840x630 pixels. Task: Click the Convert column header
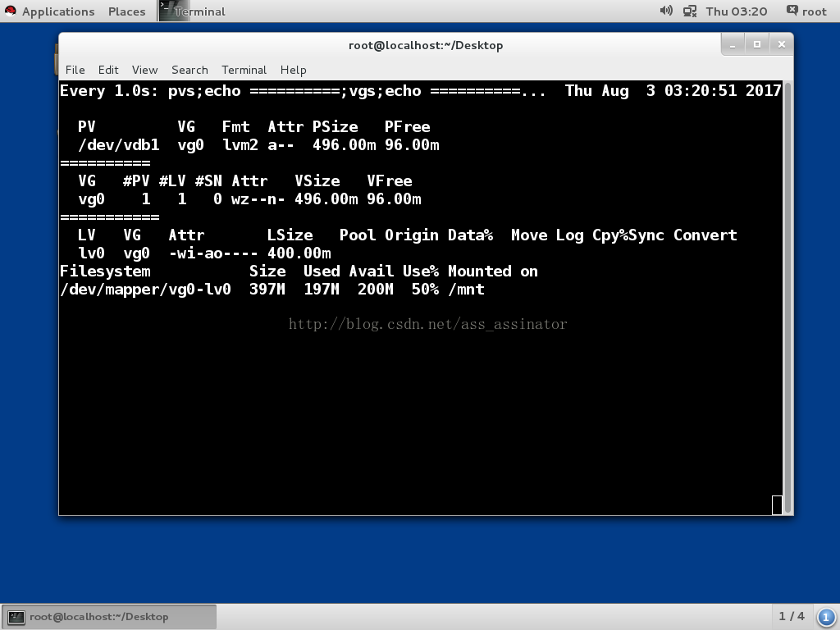tap(705, 235)
